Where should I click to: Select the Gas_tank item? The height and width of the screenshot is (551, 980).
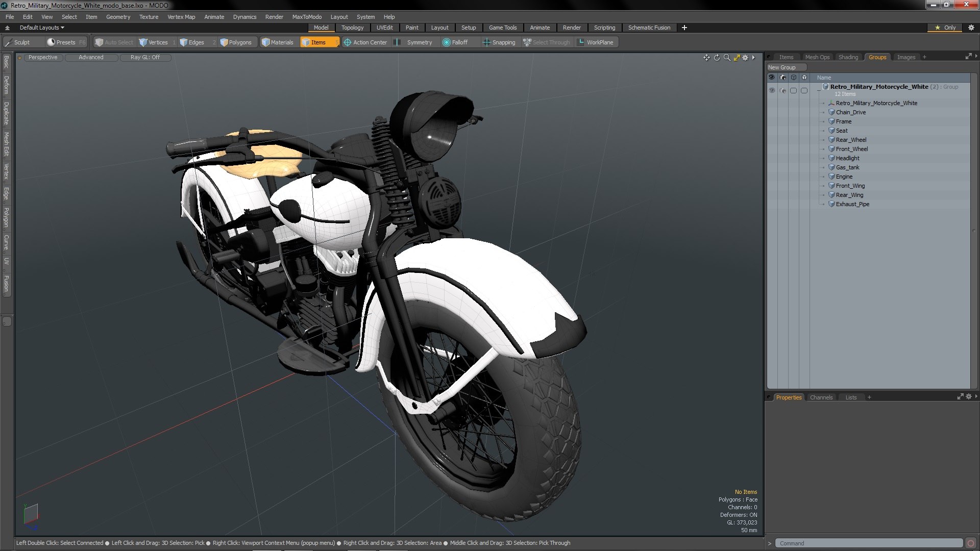pyautogui.click(x=847, y=167)
